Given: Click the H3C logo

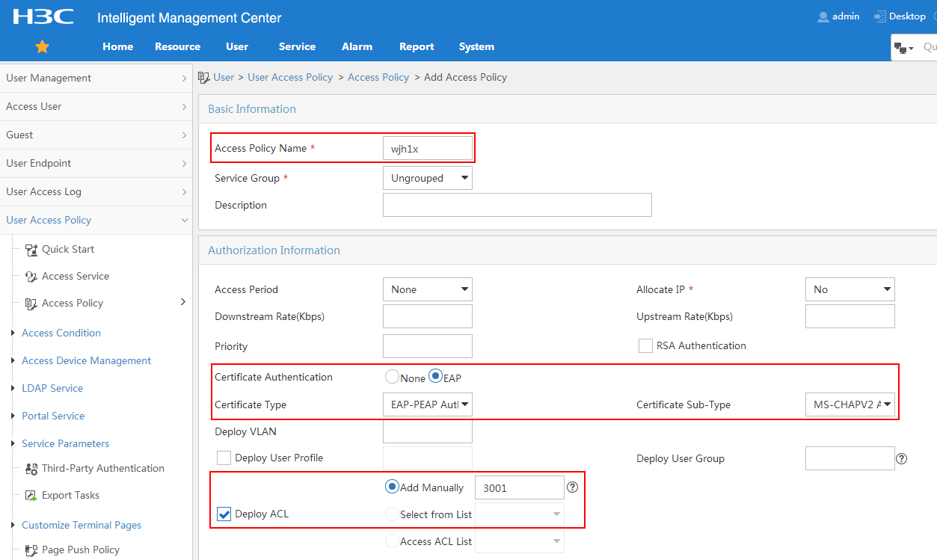Looking at the screenshot, I should [43, 16].
